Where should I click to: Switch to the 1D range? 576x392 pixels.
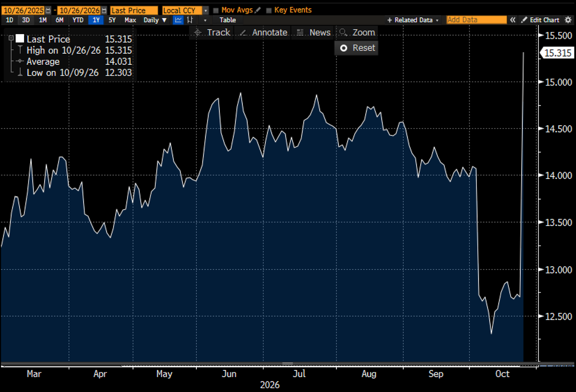(9, 20)
